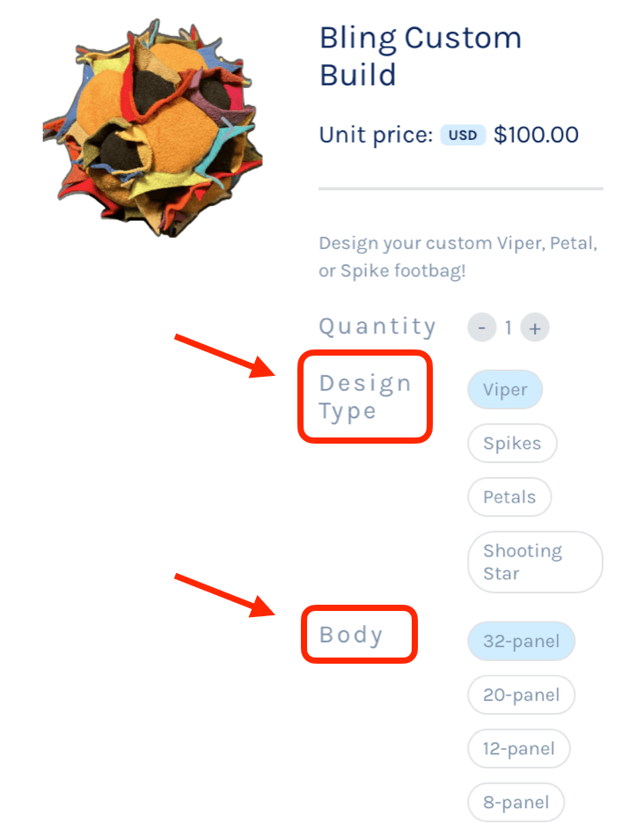644x838 pixels.
Task: Select the Viper design type
Action: tap(504, 390)
